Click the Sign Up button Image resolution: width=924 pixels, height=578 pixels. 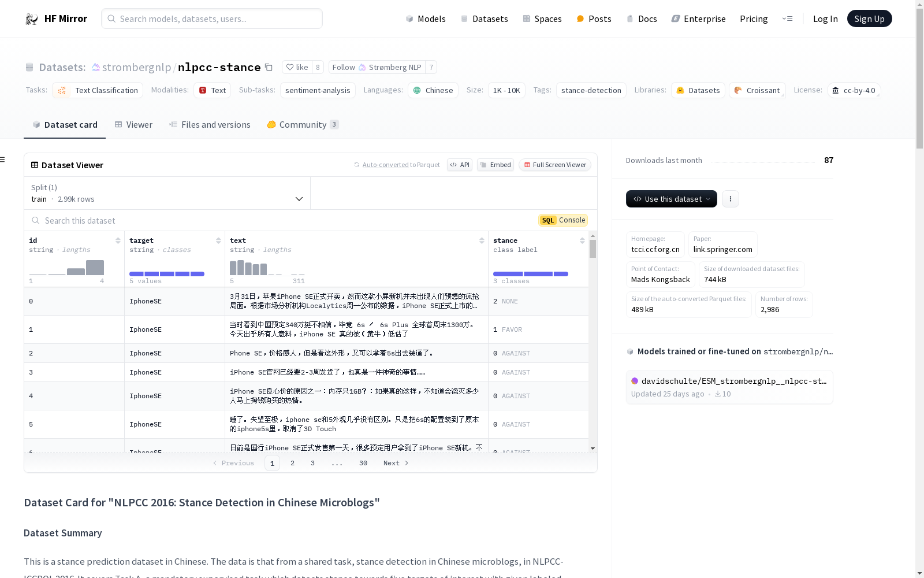869,18
